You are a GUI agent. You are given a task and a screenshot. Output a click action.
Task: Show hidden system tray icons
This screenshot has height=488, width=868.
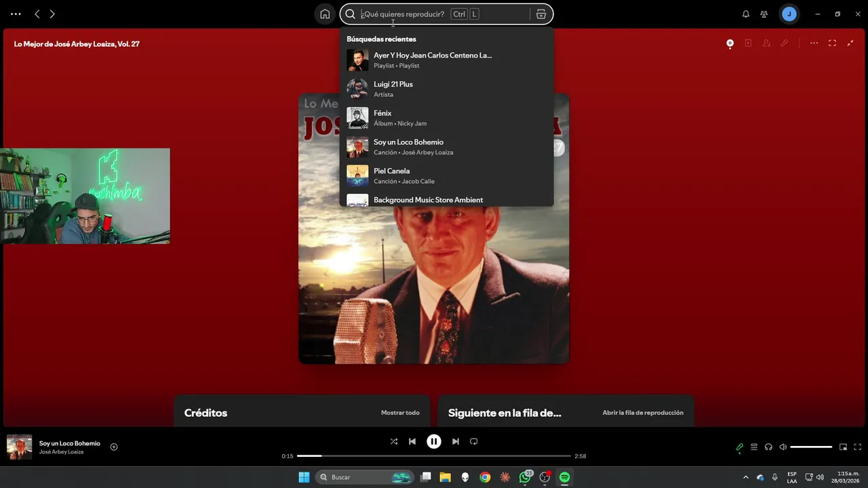[746, 477]
